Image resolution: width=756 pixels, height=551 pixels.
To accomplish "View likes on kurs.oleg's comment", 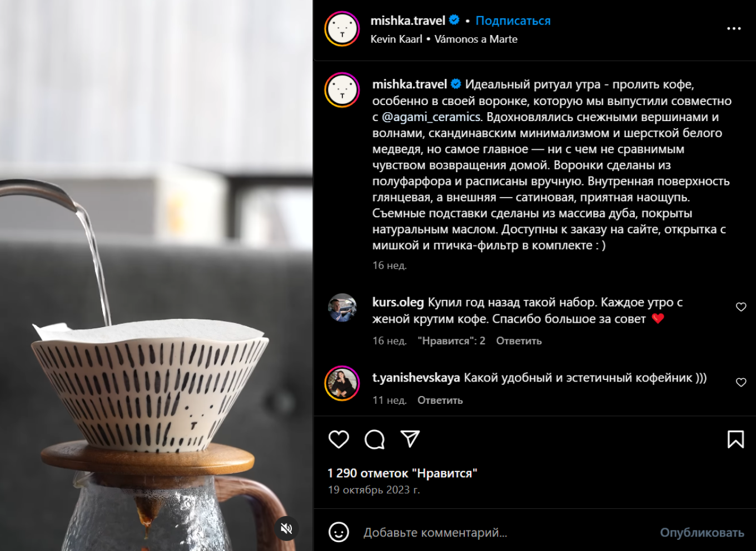I will click(x=451, y=341).
